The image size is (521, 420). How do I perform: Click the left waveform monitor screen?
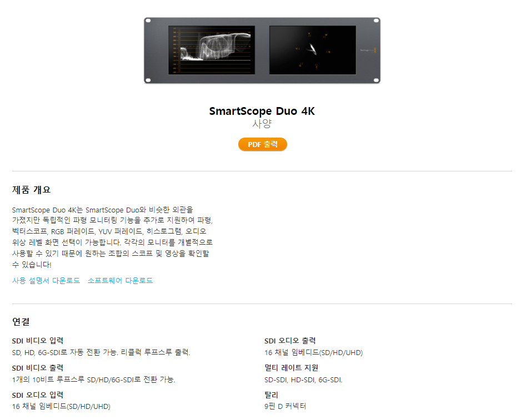212,50
